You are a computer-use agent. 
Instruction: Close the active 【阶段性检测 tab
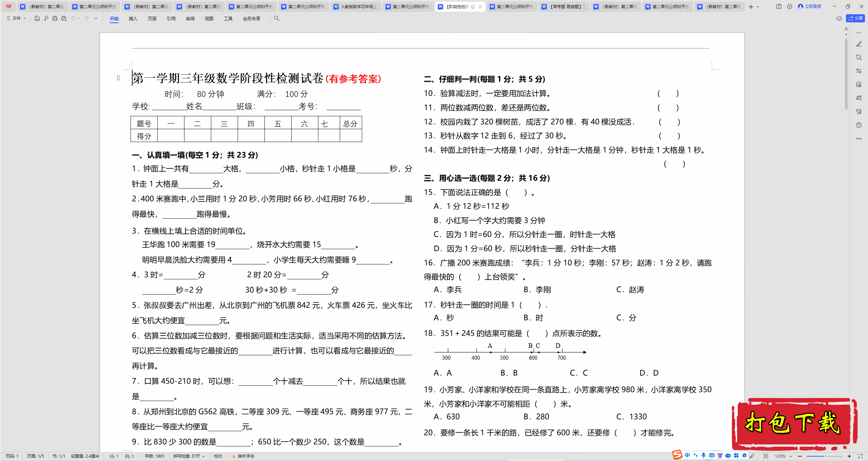(x=480, y=7)
